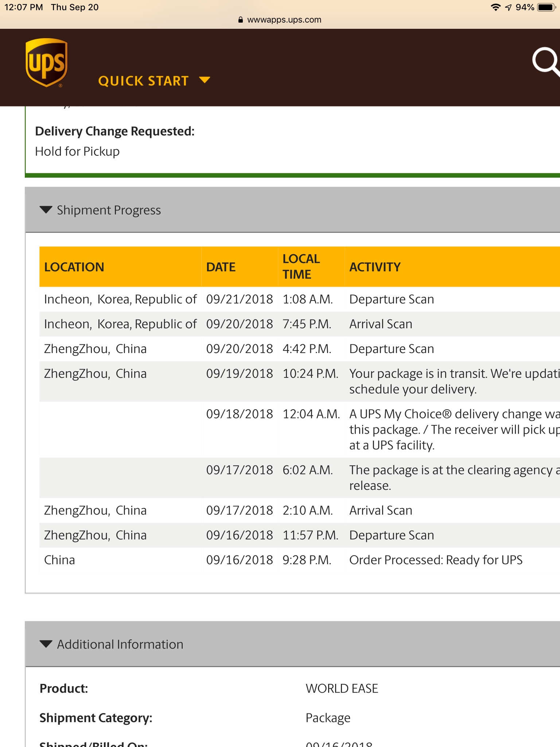Tap the Package category value
Screen dimensions: 560x747
point(328,718)
